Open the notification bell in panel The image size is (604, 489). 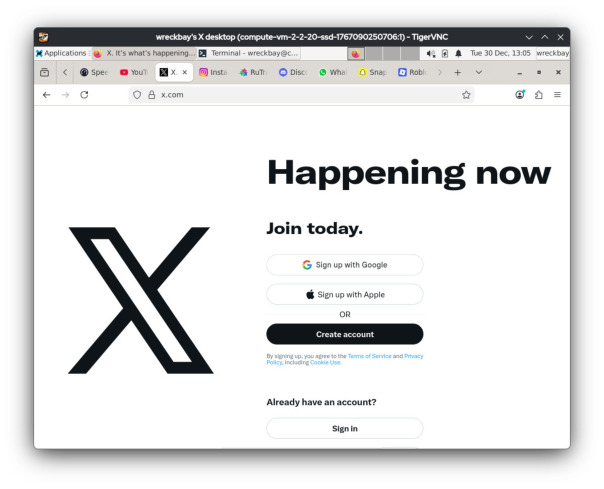pyautogui.click(x=458, y=54)
